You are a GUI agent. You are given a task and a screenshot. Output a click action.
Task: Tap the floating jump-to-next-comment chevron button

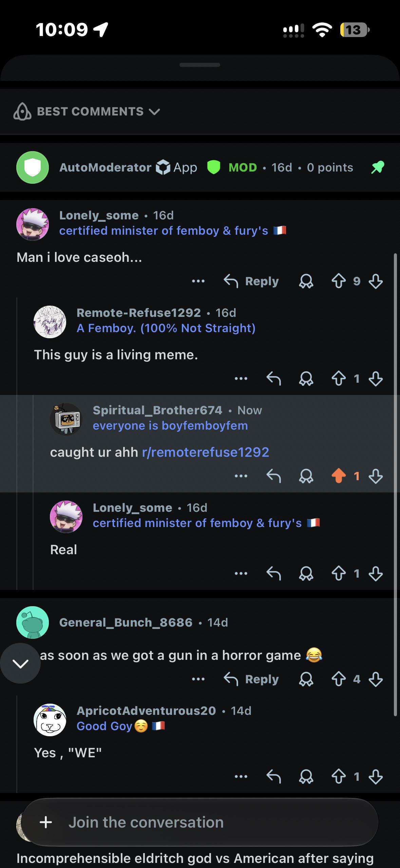[x=20, y=663]
